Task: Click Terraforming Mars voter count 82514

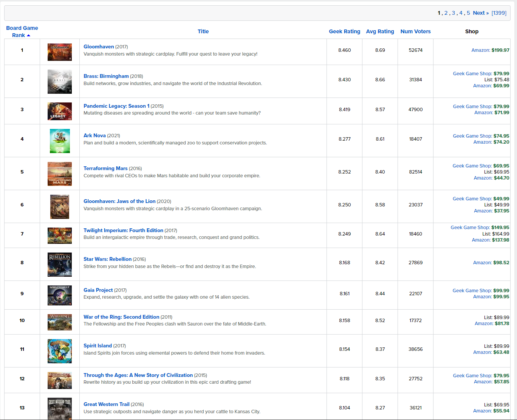Action: coord(416,172)
